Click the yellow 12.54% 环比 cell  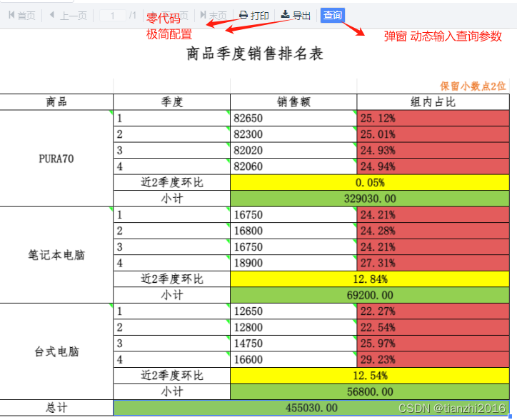(x=370, y=376)
